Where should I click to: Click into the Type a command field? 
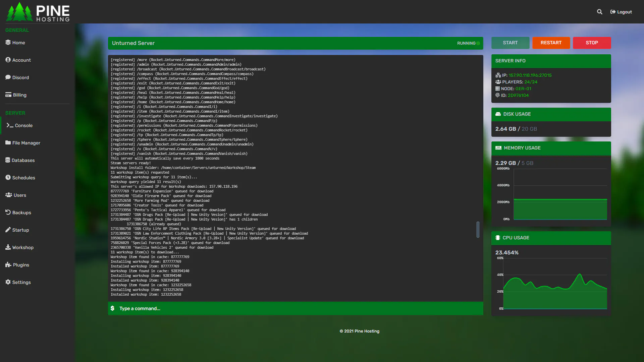point(296,308)
